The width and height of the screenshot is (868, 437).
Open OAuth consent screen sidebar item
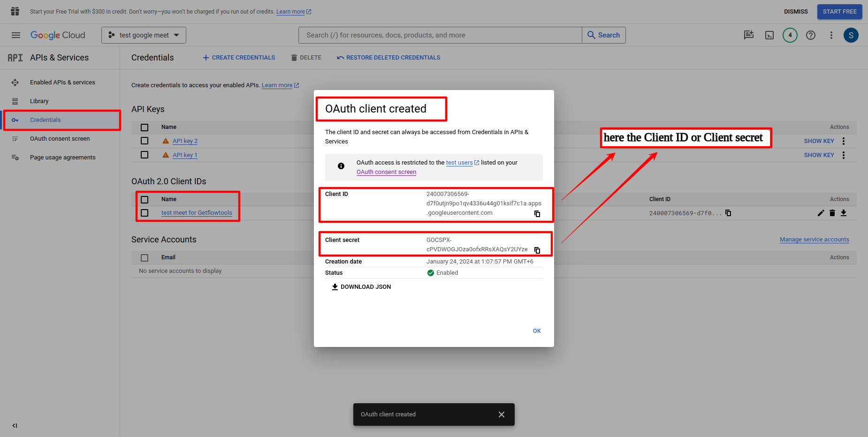pyautogui.click(x=60, y=139)
